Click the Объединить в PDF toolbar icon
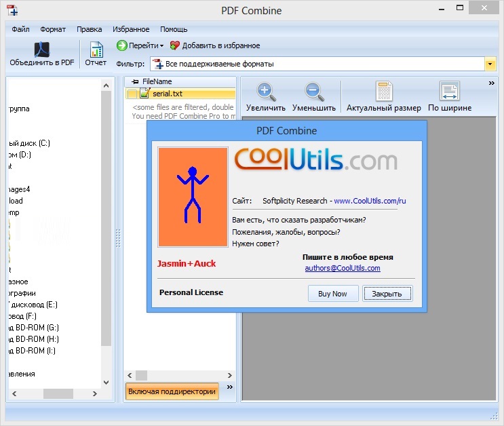504x426 pixels. pos(42,50)
